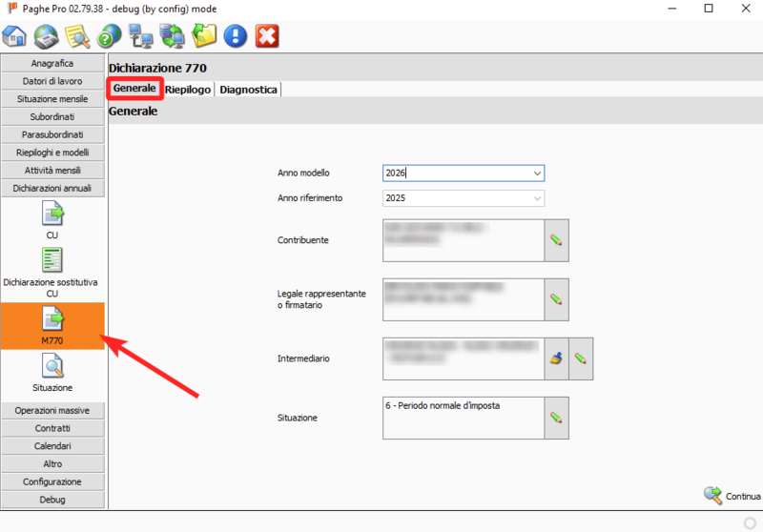This screenshot has width=763, height=532.
Task: Edit Intermediario with the pencil icon
Action: pyautogui.click(x=581, y=358)
